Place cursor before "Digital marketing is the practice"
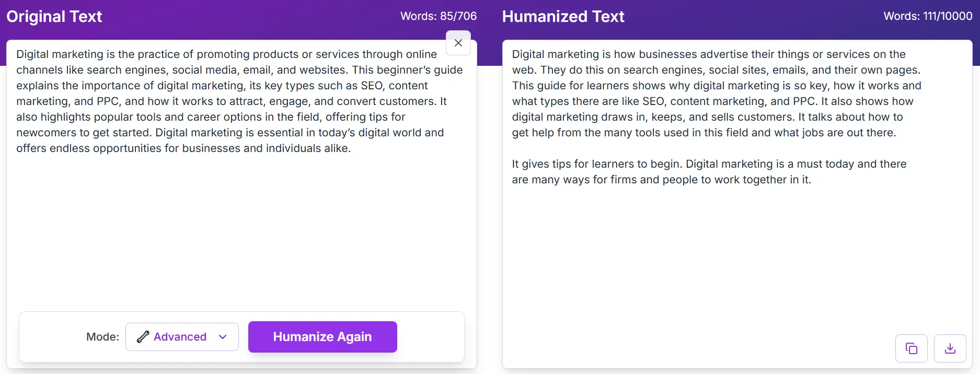 click(17, 54)
